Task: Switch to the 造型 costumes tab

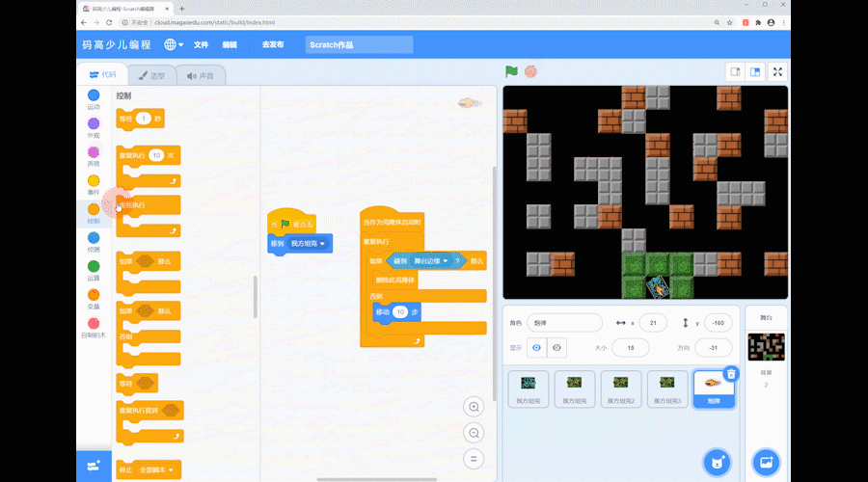Action: (x=151, y=76)
